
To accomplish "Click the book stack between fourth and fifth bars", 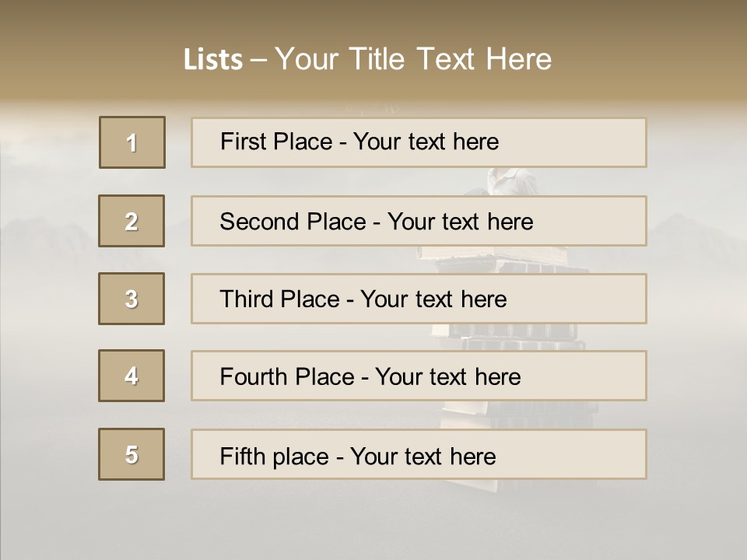I will tap(518, 415).
